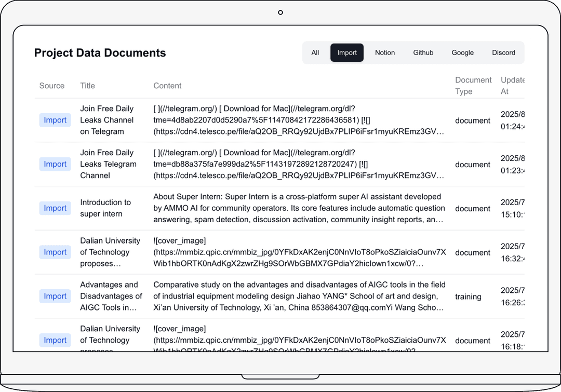This screenshot has height=392, width=561.
Task: Open 'Join Free Daily Leaks Channel on Telegram'
Action: click(106, 120)
